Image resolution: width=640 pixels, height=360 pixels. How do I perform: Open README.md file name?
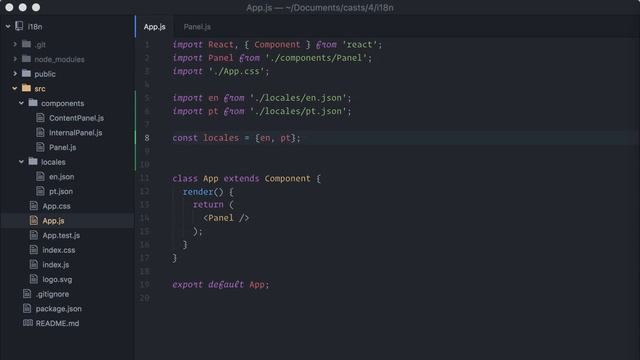58,323
